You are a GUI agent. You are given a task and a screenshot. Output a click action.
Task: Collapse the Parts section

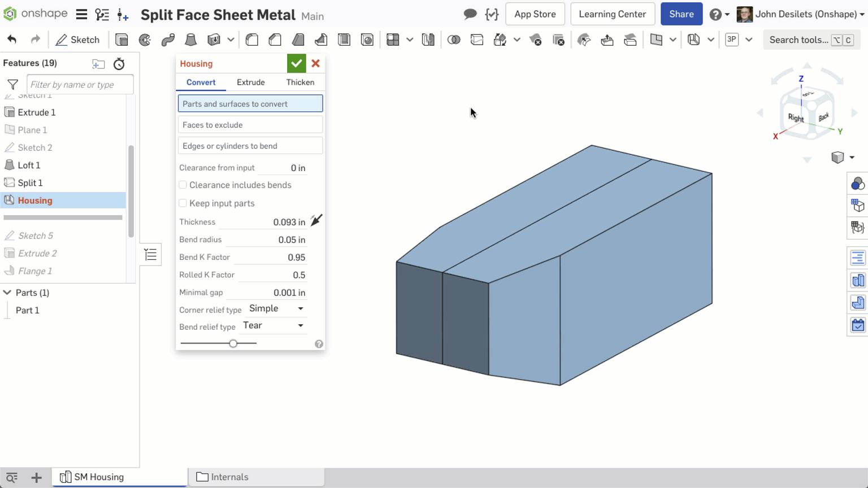coord(7,293)
